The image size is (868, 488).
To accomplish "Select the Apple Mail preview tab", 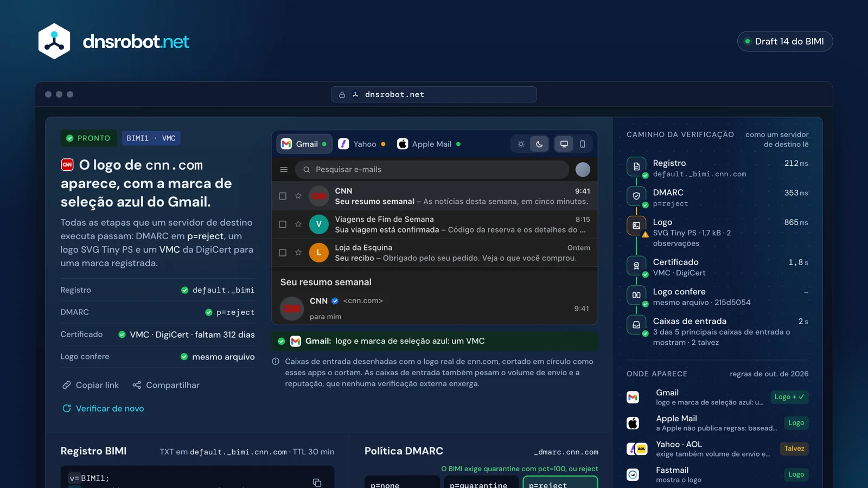I will (x=429, y=144).
